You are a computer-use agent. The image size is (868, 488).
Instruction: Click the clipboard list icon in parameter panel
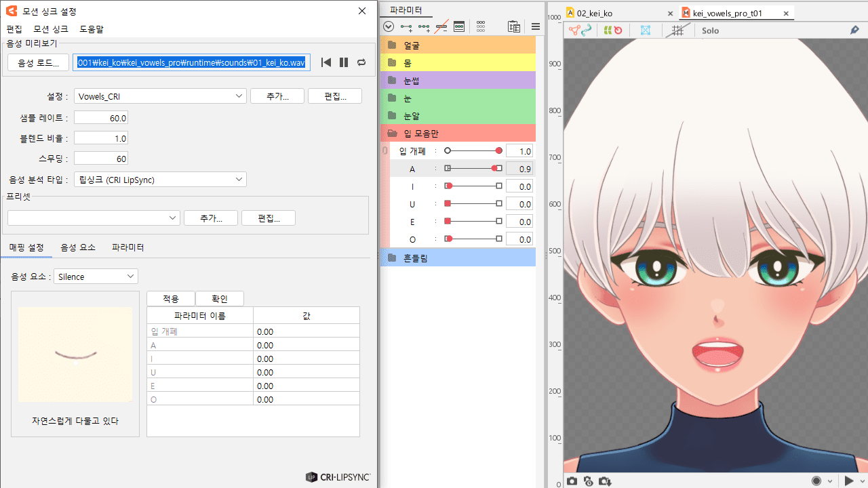click(x=514, y=27)
